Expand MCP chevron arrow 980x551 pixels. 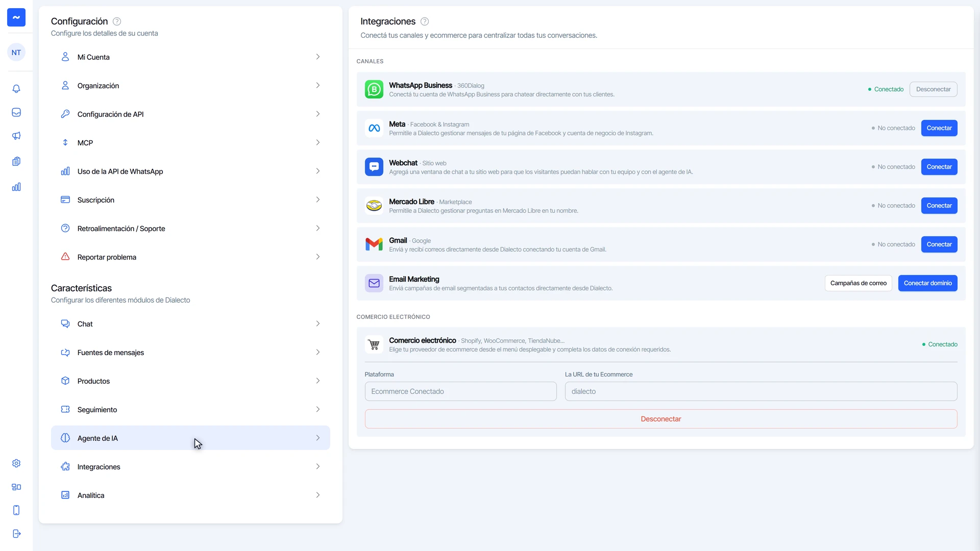318,142
